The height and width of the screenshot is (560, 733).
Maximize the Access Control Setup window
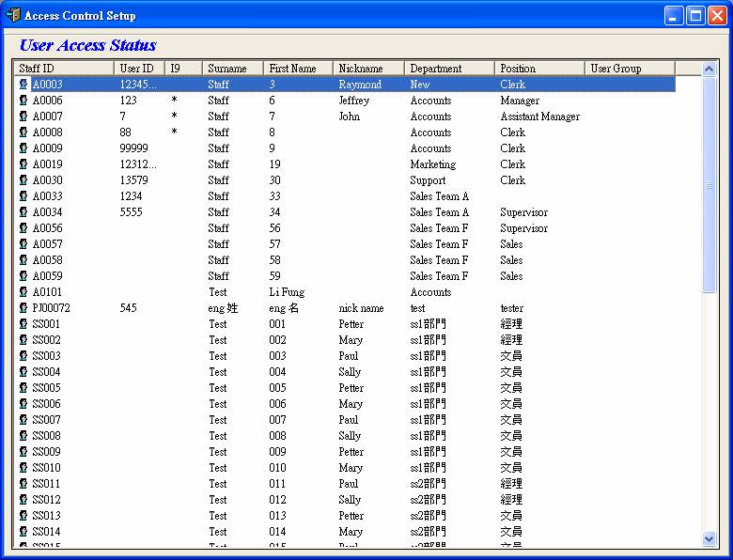[x=695, y=15]
